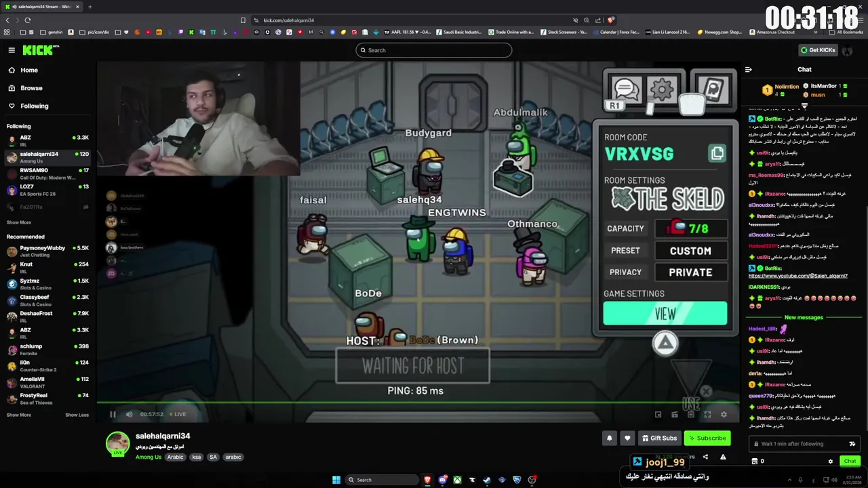Enter fullscreen in video player
868x488 pixels.
(x=707, y=414)
